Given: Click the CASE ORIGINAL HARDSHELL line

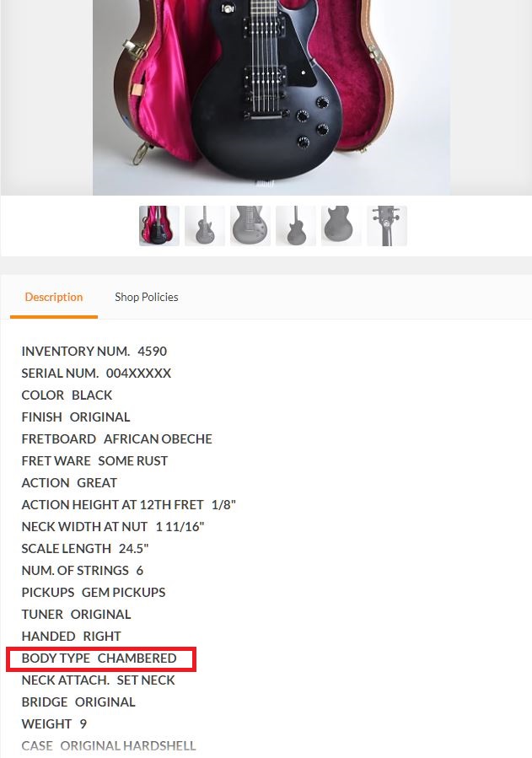Looking at the screenshot, I should (109, 746).
